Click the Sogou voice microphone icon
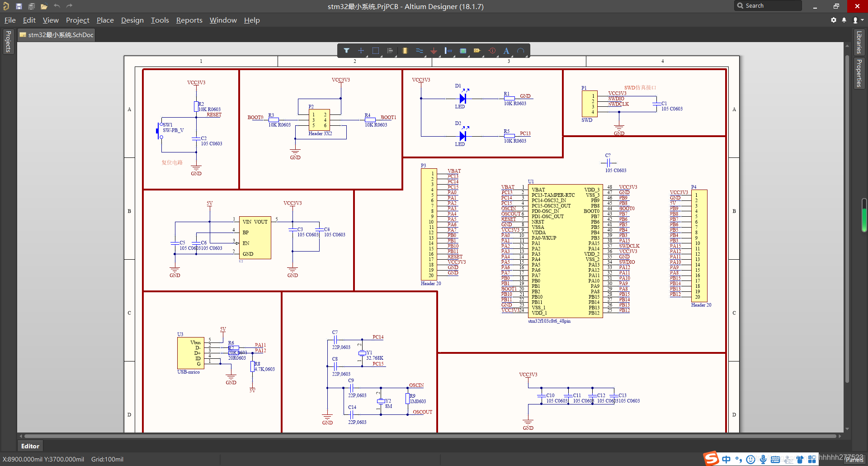Screen dimensions: 868x466 (763, 459)
